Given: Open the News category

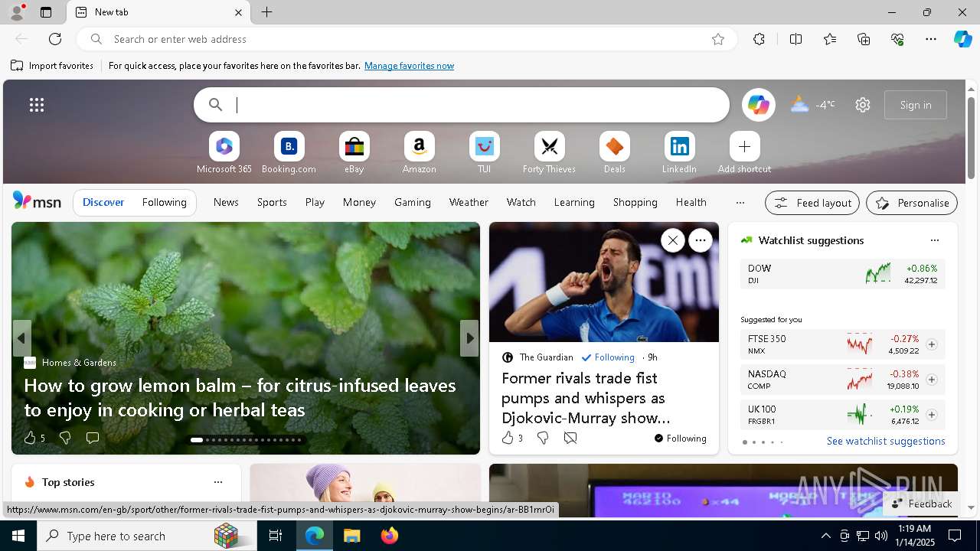Looking at the screenshot, I should (x=226, y=203).
